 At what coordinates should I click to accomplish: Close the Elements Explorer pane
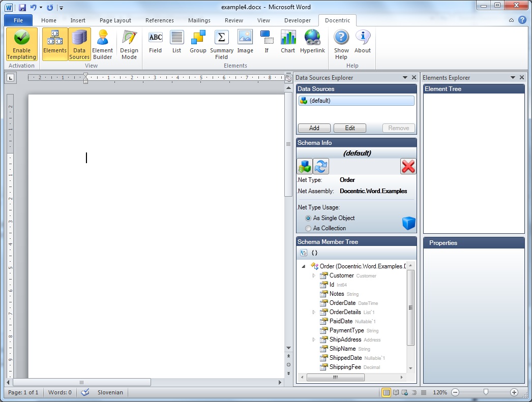[522, 78]
